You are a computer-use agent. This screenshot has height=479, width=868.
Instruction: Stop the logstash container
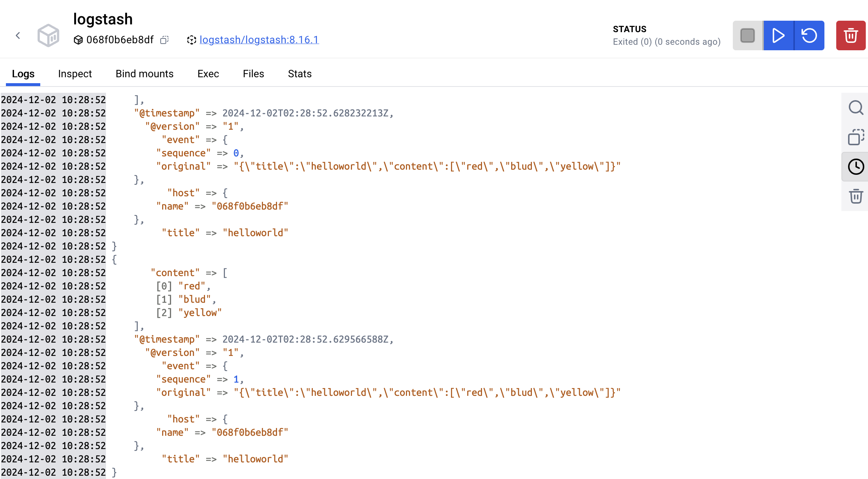point(748,35)
